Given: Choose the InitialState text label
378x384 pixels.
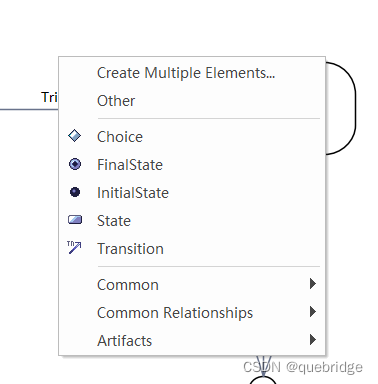Looking at the screenshot, I should click(133, 193).
